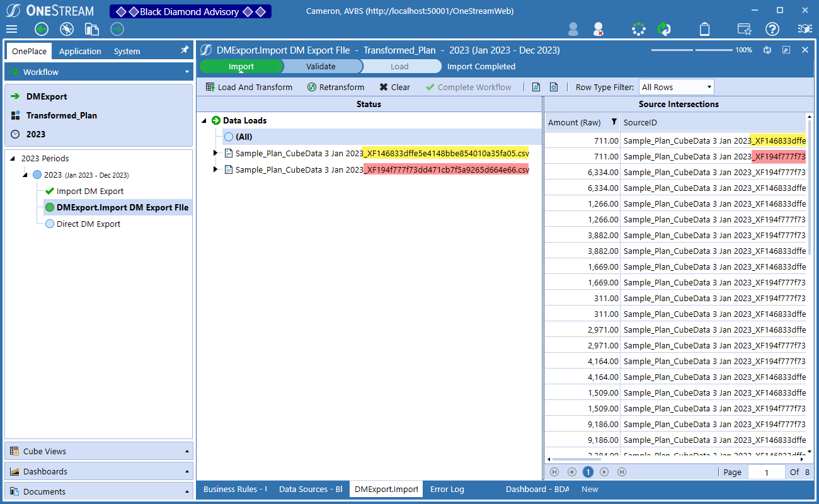Expand the Cube Views section
Image resolution: width=819 pixels, height=504 pixels.
pos(98,451)
